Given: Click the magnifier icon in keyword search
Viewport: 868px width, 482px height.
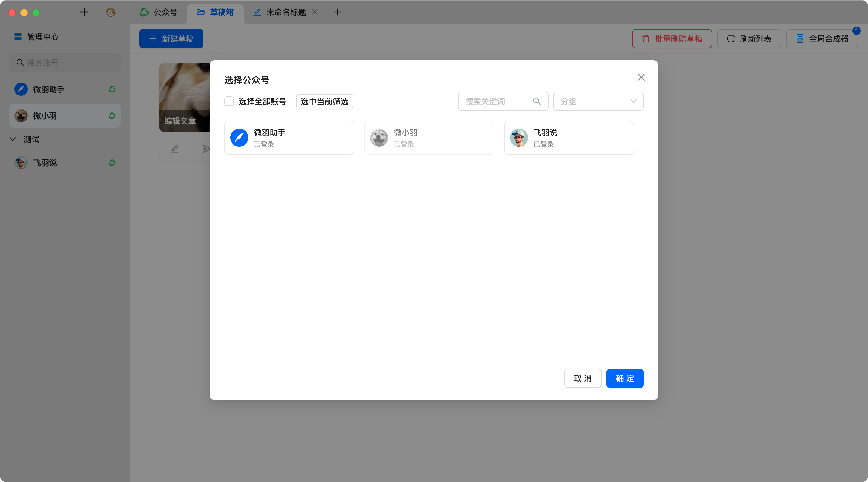Looking at the screenshot, I should [537, 102].
